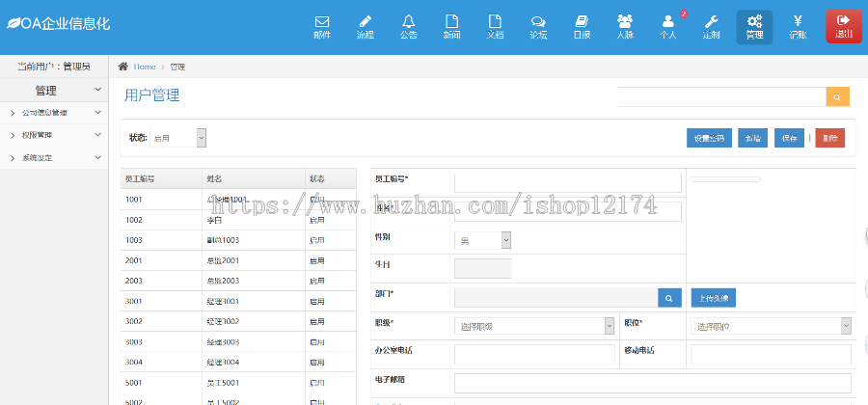Select employee row 员工5001

point(238,382)
